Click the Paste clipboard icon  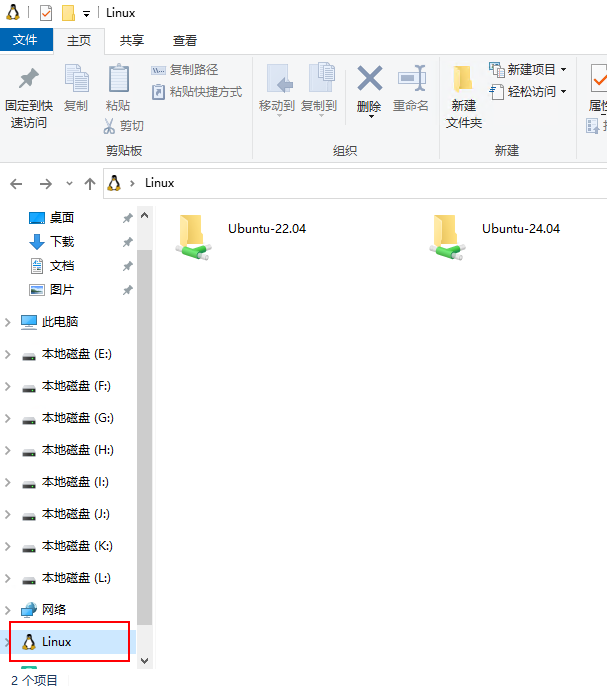click(119, 78)
